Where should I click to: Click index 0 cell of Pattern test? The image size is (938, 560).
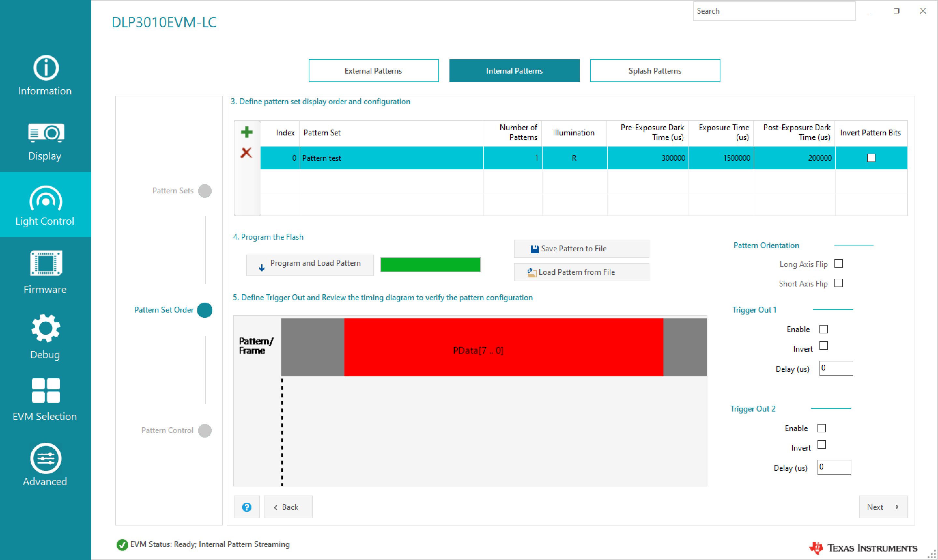click(280, 158)
